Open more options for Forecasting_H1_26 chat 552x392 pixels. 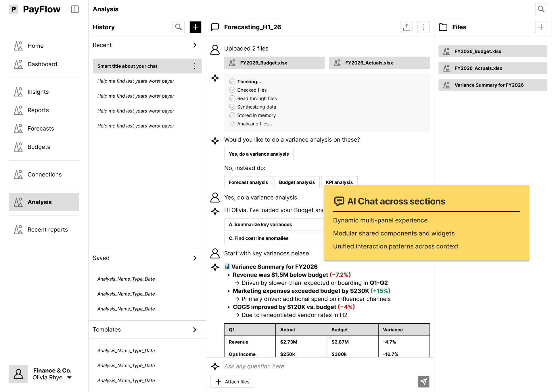(423, 27)
